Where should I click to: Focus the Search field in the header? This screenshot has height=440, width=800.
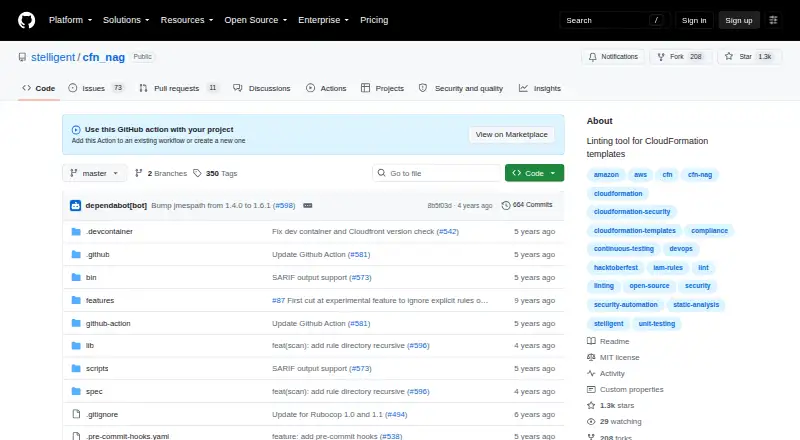[x=614, y=20]
